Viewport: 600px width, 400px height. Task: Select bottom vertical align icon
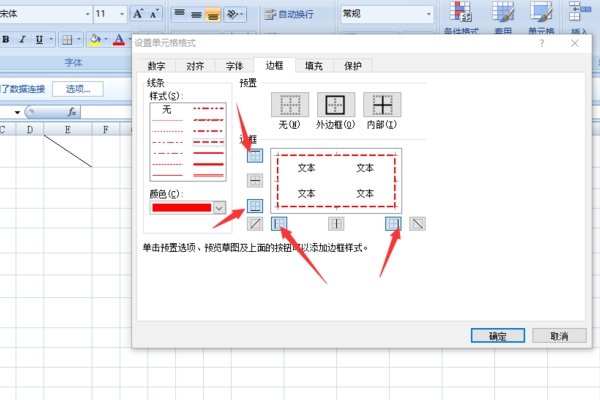[x=213, y=14]
